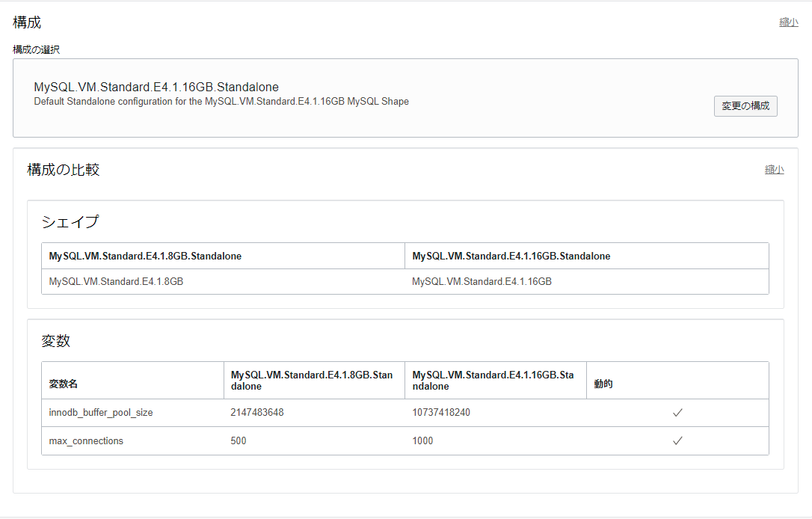
Task: Select the max_connections value 500
Action: [x=239, y=440]
